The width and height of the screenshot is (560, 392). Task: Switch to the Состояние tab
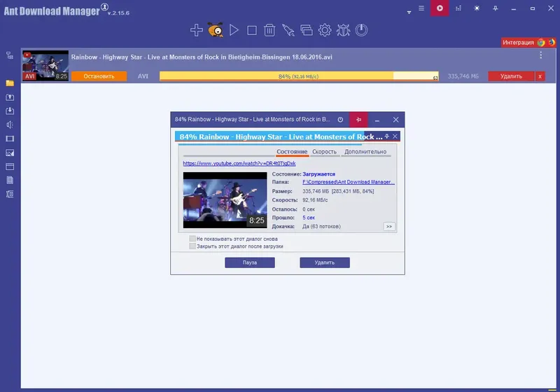tap(292, 152)
